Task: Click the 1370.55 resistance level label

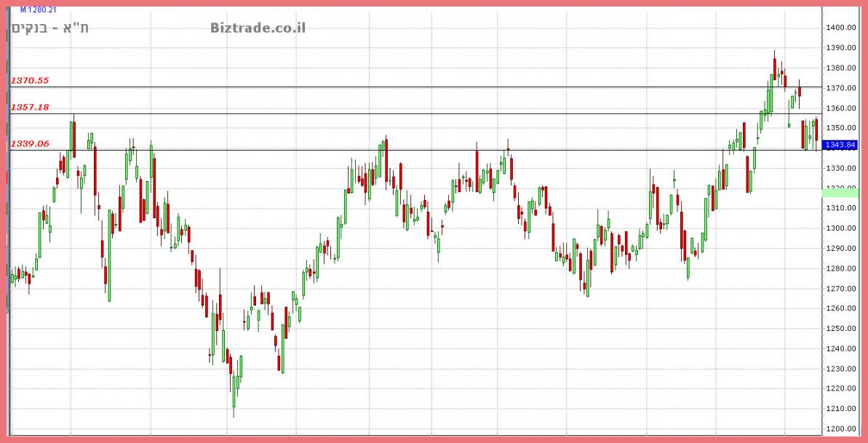Action: [x=30, y=81]
